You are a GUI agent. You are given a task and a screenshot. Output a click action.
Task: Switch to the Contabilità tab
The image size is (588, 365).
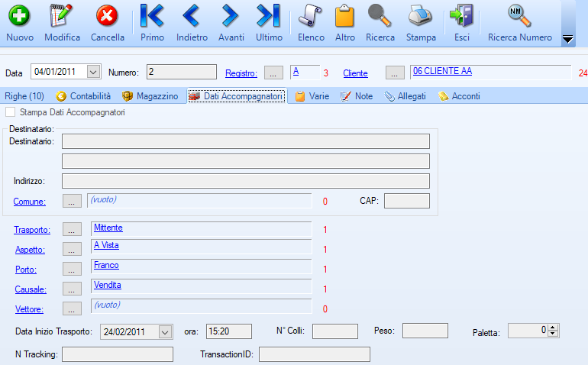[83, 96]
